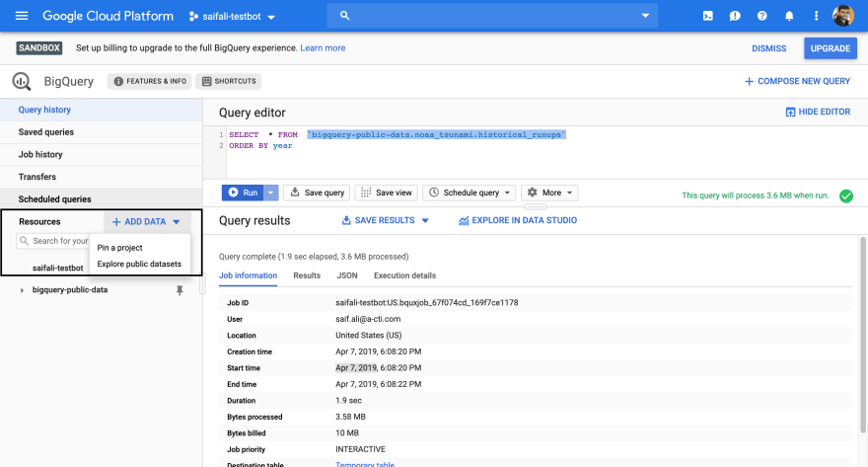The image size is (868, 467).
Task: Dismiss the sandbox banner
Action: click(x=769, y=48)
